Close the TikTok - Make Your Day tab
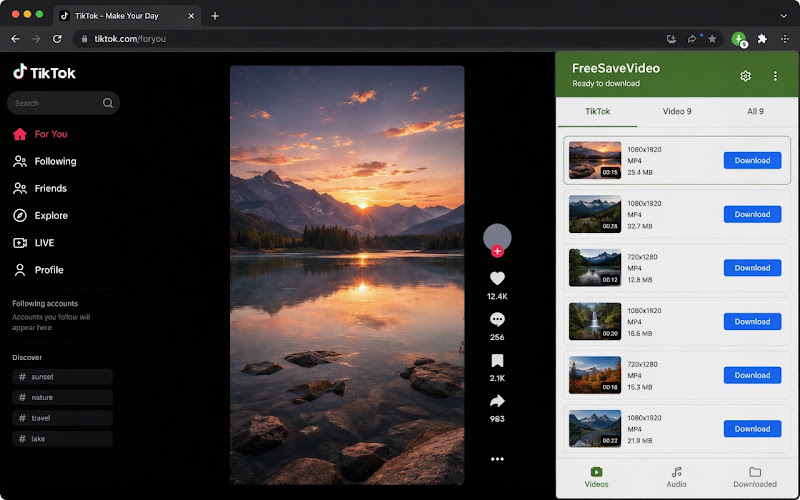 [191, 16]
